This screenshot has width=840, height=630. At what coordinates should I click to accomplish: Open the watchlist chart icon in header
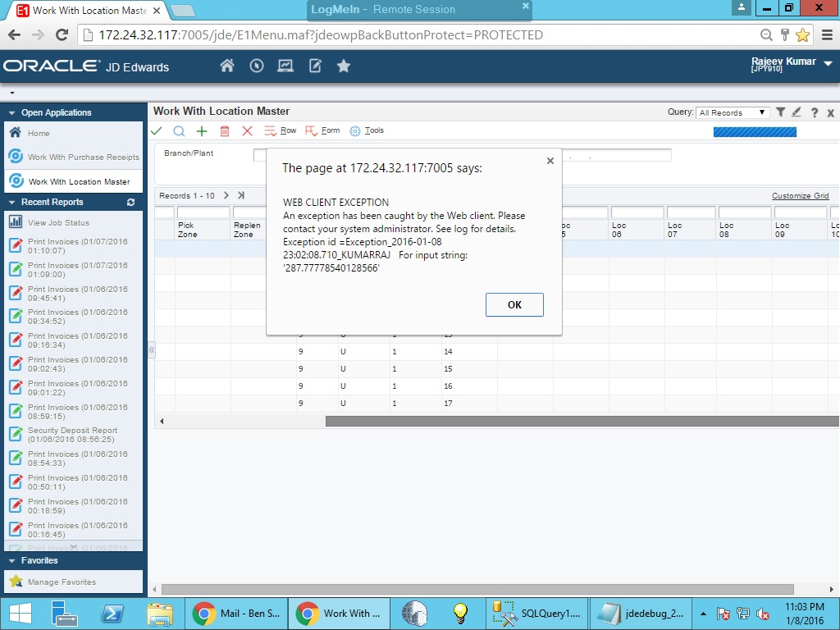coord(285,66)
